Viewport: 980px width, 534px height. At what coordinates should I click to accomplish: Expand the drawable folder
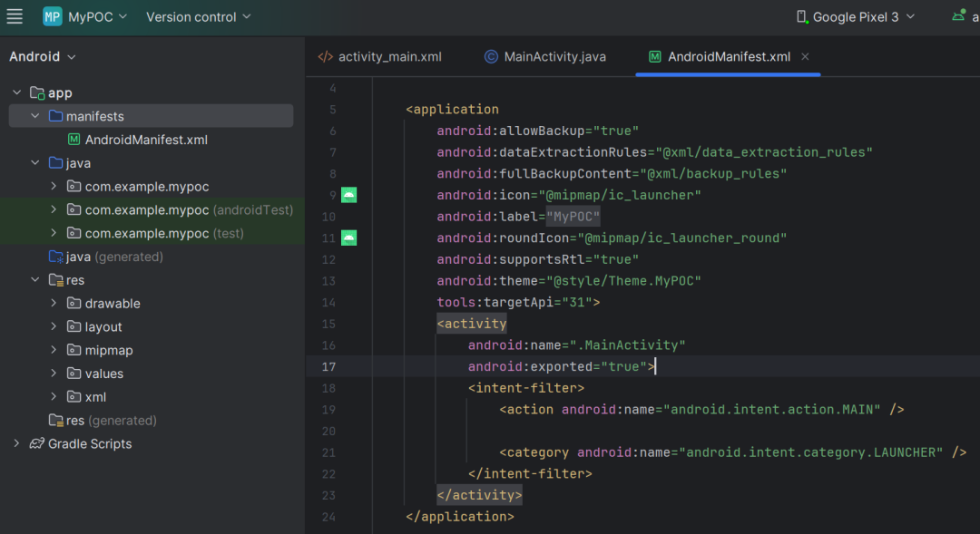point(54,303)
